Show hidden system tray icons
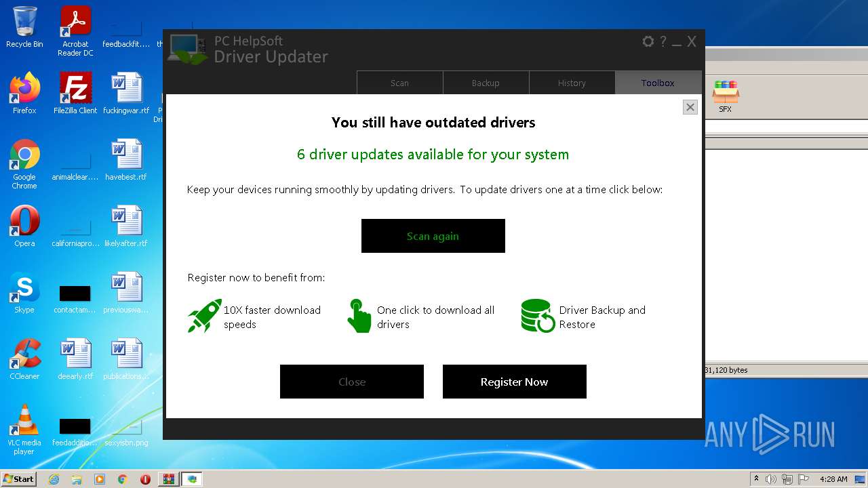Viewport: 868px width, 488px height. point(757,479)
